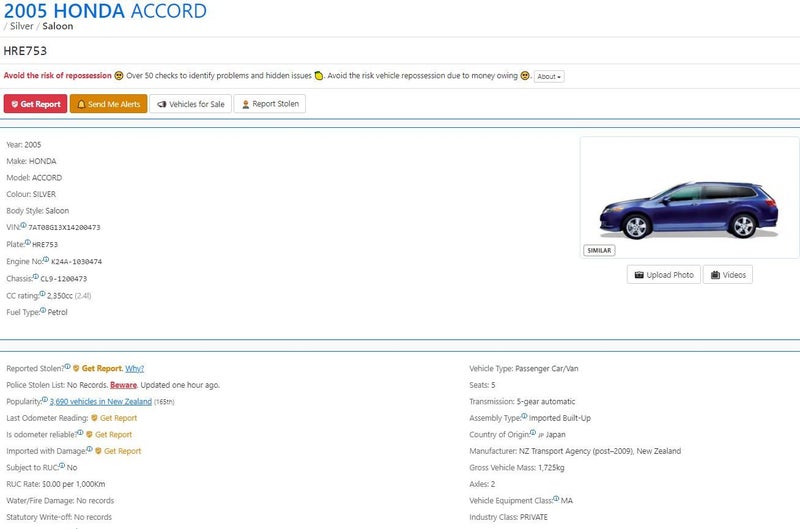Click the megaphone icon on Vehicles for Sale
The image size is (800, 529).
[162, 104]
